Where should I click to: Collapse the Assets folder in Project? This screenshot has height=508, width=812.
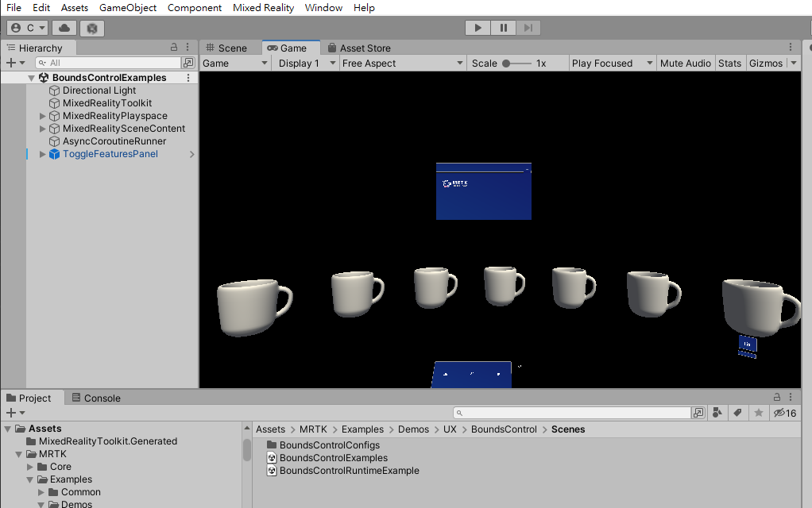[8, 429]
